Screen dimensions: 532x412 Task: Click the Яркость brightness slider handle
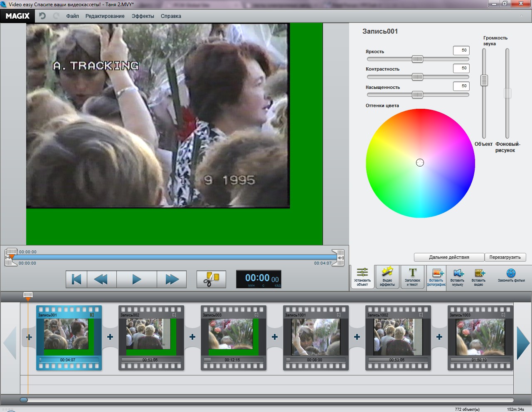pyautogui.click(x=417, y=59)
